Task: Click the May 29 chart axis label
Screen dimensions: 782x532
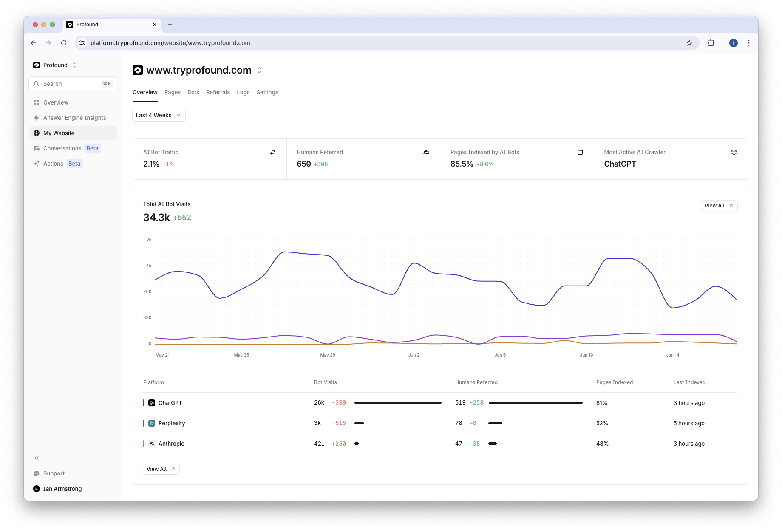Action: pos(328,355)
